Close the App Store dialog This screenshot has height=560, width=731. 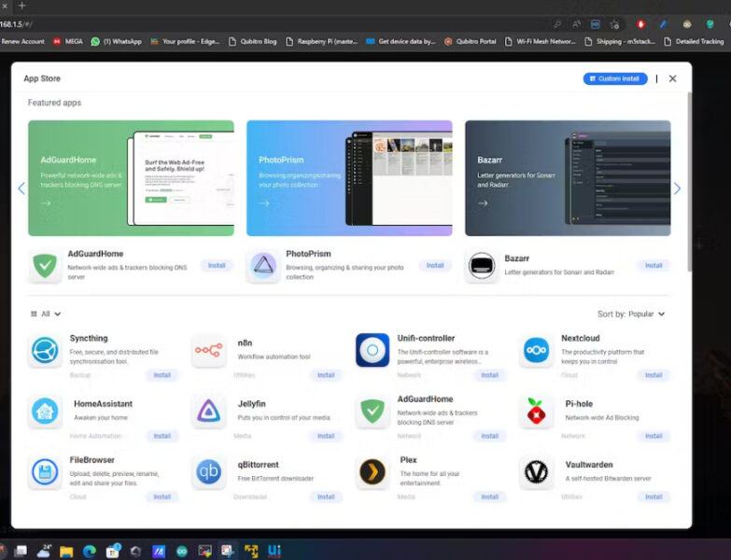[672, 78]
